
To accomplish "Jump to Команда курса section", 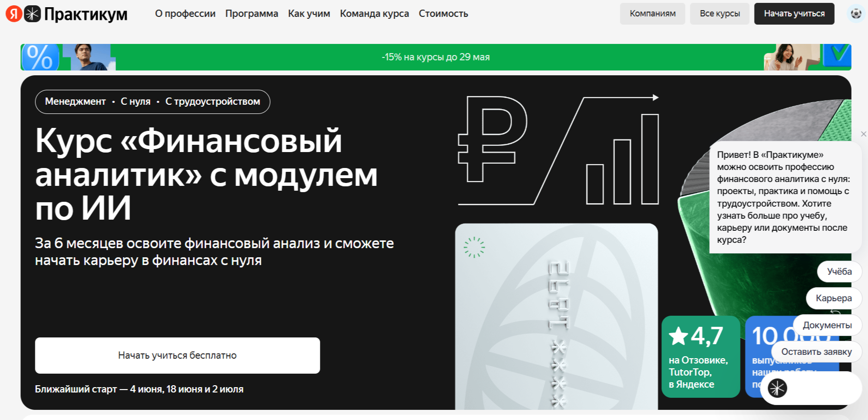I will click(x=374, y=14).
